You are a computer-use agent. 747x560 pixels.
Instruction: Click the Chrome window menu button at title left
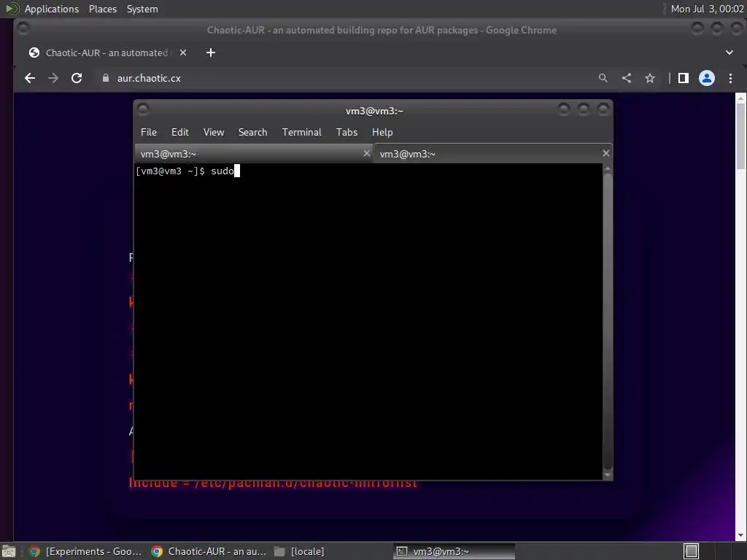point(23,29)
